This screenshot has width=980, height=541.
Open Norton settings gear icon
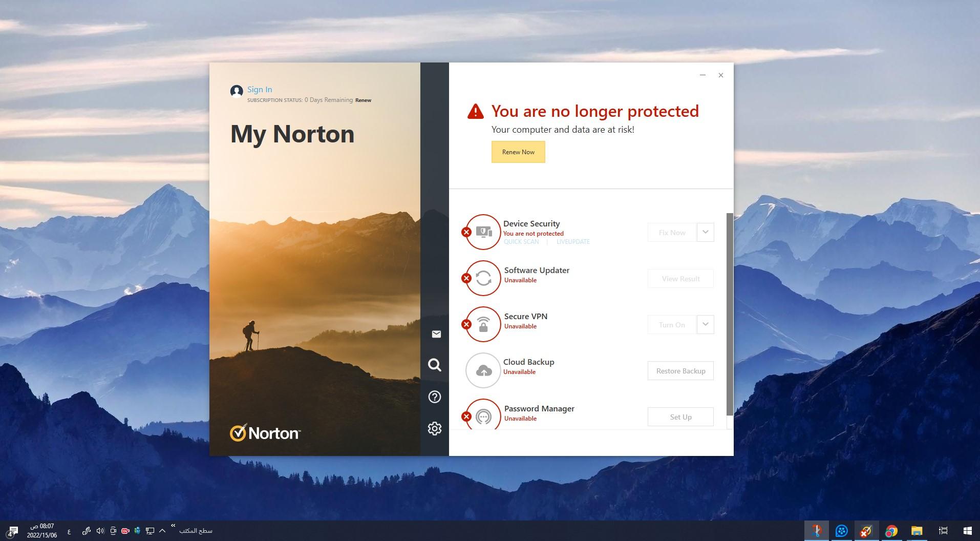(435, 429)
